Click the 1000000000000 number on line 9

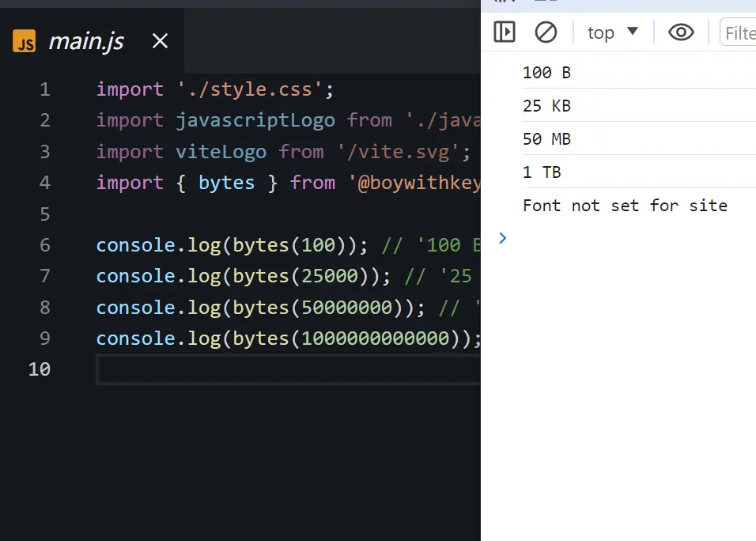click(x=375, y=339)
